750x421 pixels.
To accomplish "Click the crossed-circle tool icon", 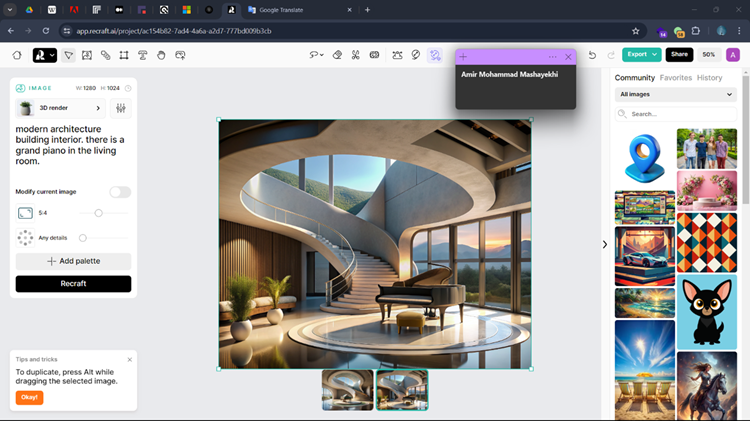I will [416, 55].
